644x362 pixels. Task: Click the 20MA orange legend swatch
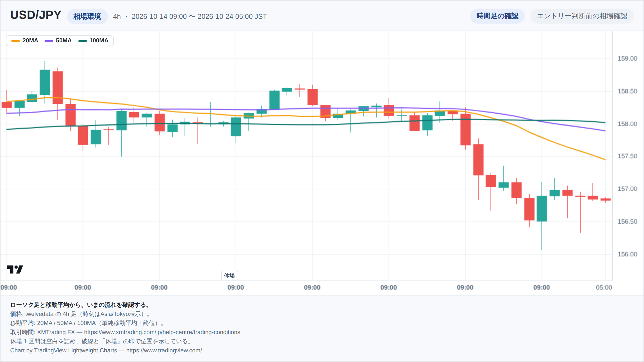coord(16,41)
